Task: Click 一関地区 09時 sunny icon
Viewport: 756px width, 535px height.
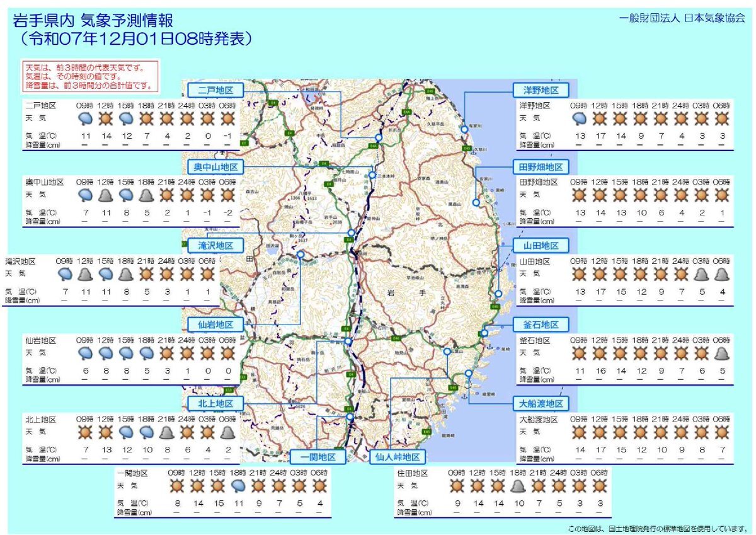Action: click(x=178, y=485)
